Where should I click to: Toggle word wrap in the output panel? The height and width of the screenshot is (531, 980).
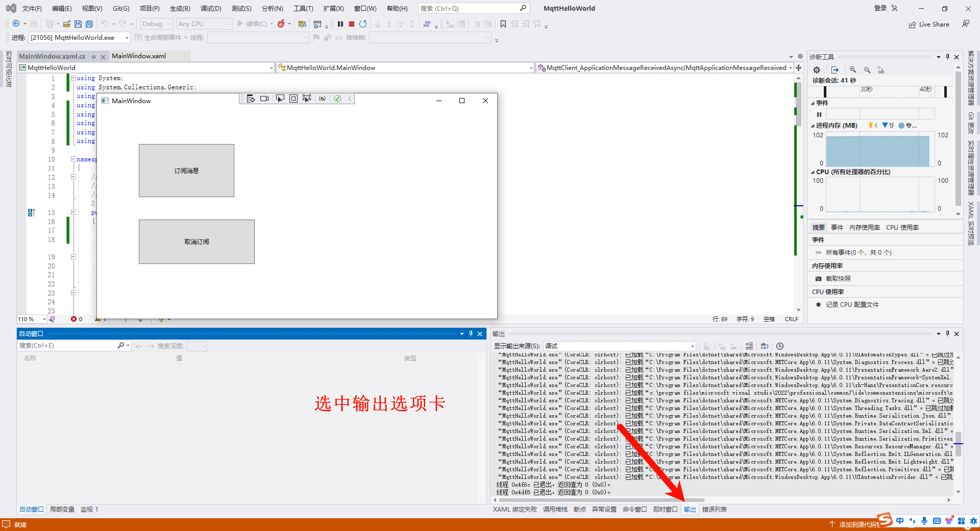pyautogui.click(x=765, y=346)
